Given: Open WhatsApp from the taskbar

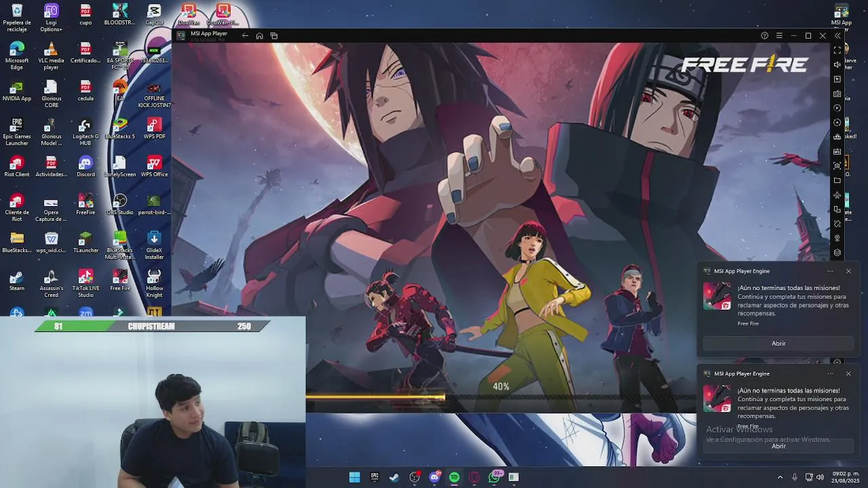Looking at the screenshot, I should coord(494,477).
